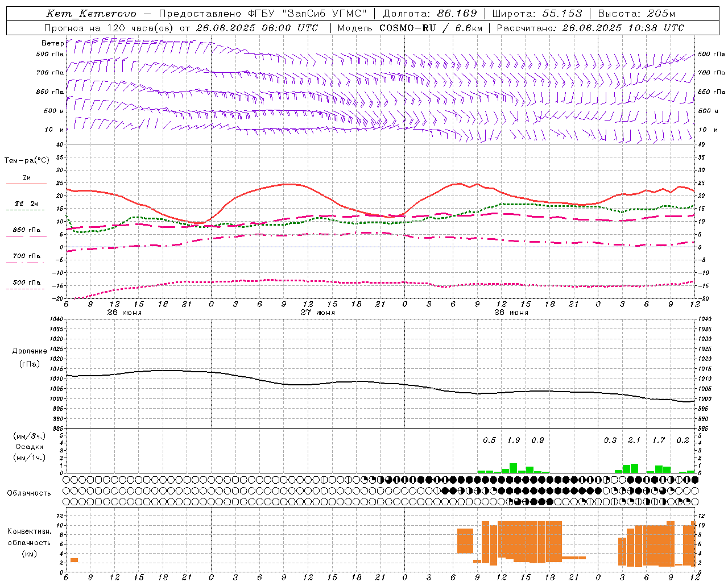This screenshot has width=728, height=582.
Task: Click the 'Ветер' wind panel label
Action: (x=52, y=43)
